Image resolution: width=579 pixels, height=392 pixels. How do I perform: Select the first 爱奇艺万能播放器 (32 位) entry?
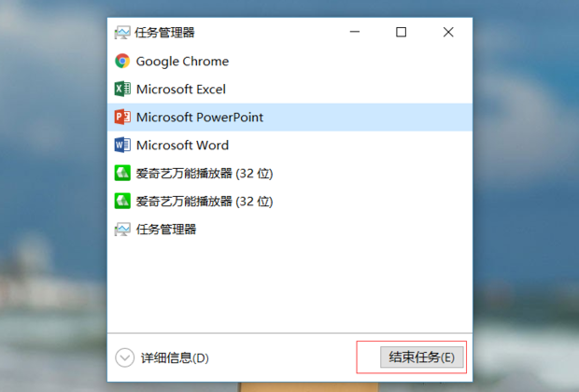click(289, 173)
